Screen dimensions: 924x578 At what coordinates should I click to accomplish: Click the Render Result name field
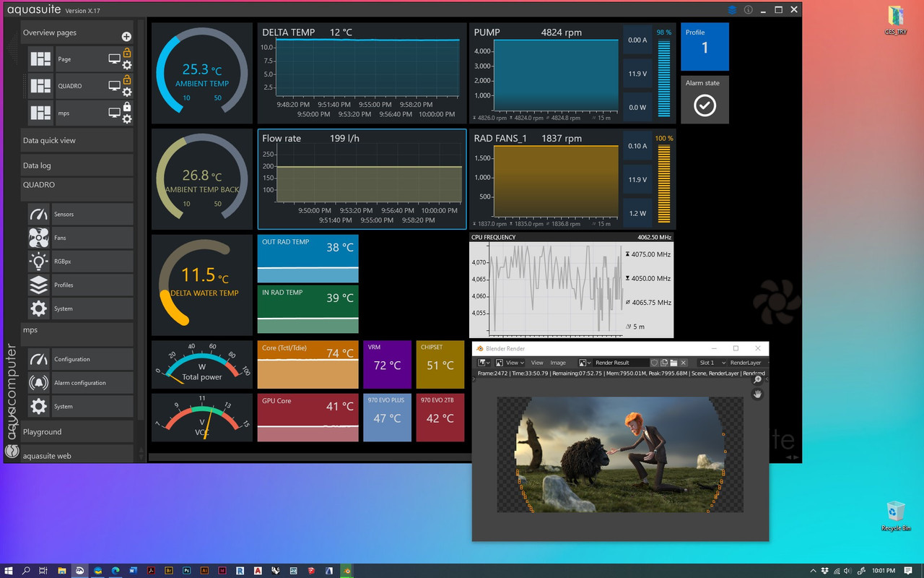(x=621, y=363)
